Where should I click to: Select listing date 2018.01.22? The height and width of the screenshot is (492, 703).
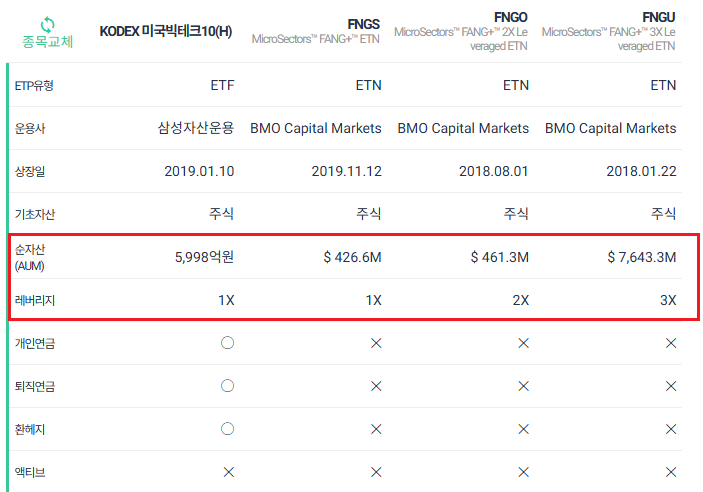pyautogui.click(x=641, y=171)
